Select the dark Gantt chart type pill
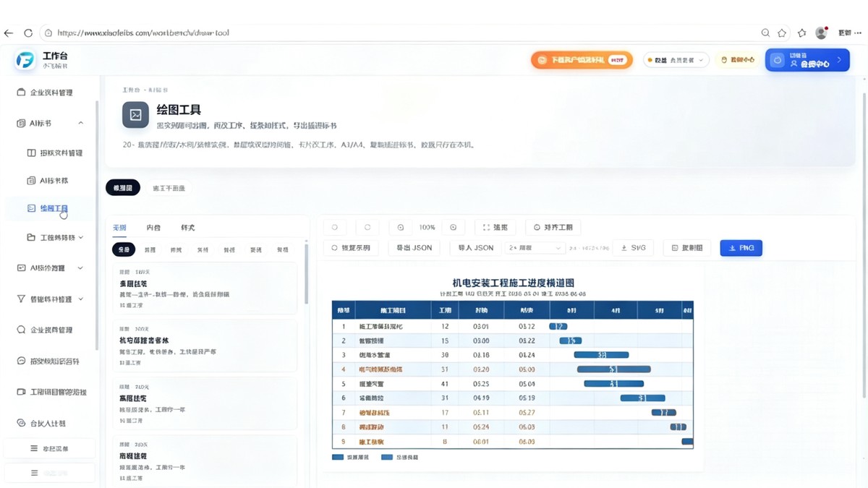 point(123,188)
